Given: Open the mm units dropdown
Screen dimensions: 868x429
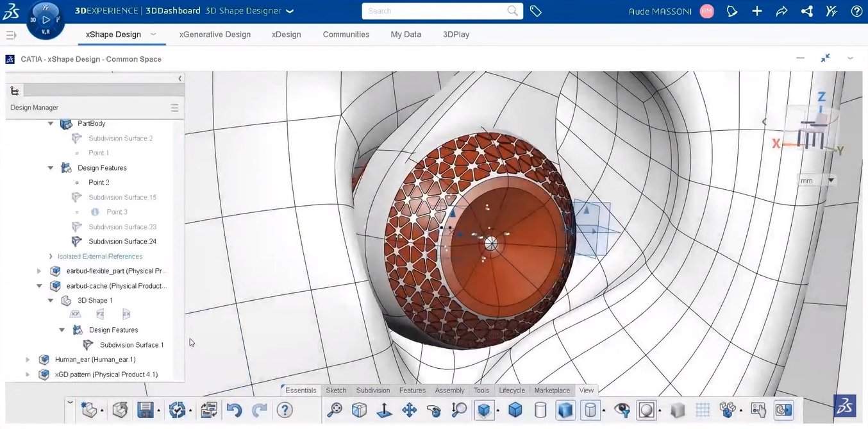Looking at the screenshot, I should point(831,180).
